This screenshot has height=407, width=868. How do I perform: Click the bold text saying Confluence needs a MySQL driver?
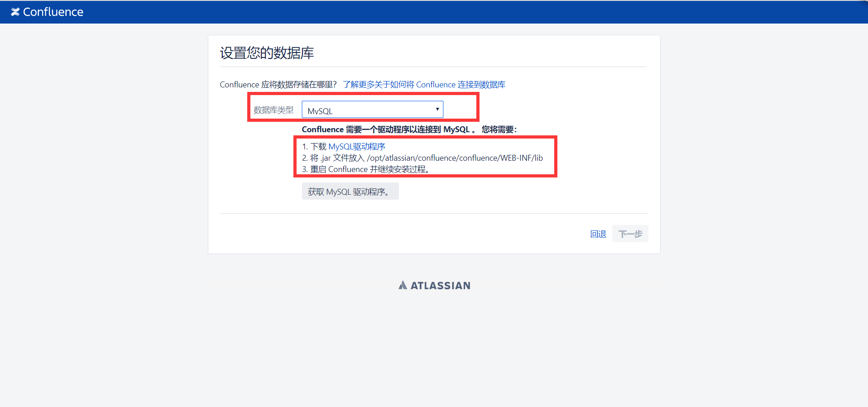tap(409, 129)
